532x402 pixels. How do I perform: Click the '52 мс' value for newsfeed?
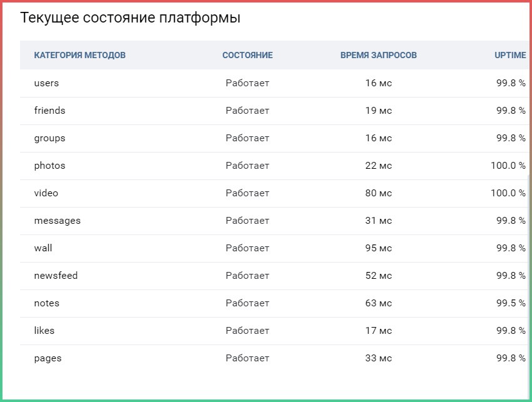379,275
